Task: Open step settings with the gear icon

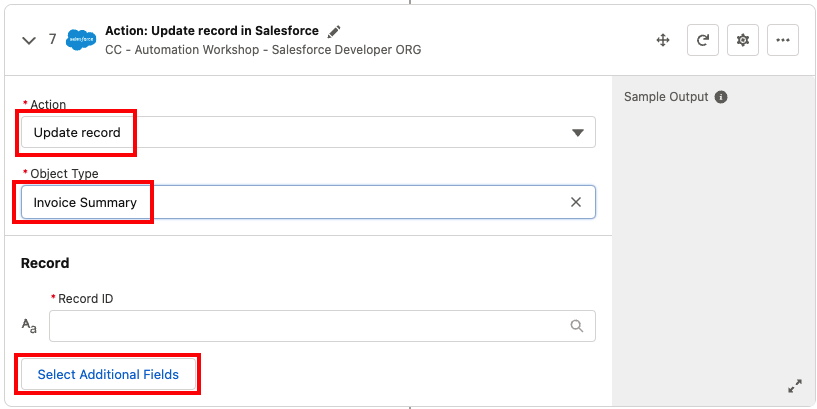Action: pos(742,40)
